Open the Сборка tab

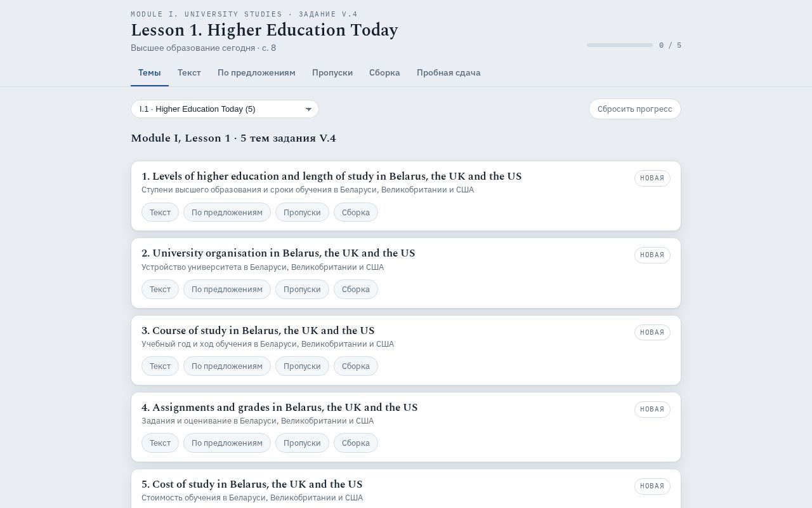(x=384, y=73)
